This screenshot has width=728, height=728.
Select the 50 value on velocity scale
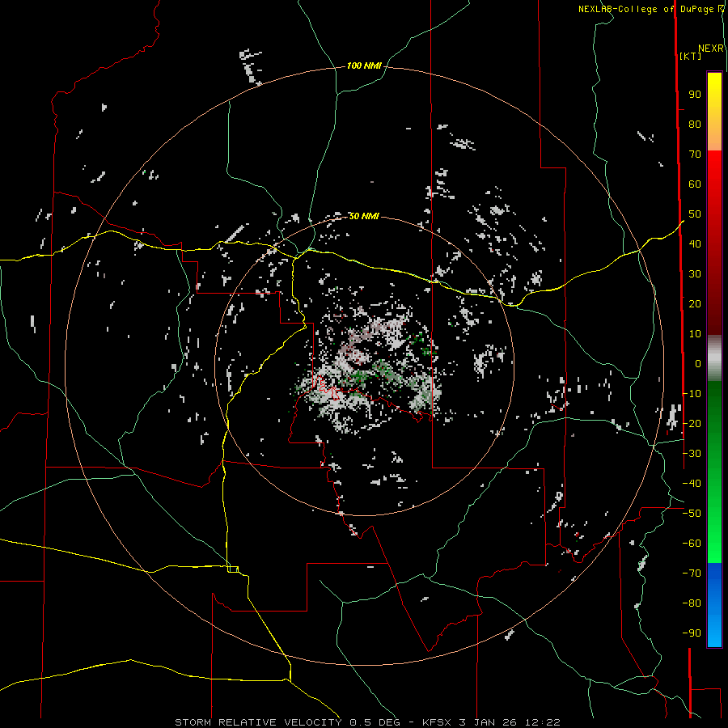click(x=695, y=214)
